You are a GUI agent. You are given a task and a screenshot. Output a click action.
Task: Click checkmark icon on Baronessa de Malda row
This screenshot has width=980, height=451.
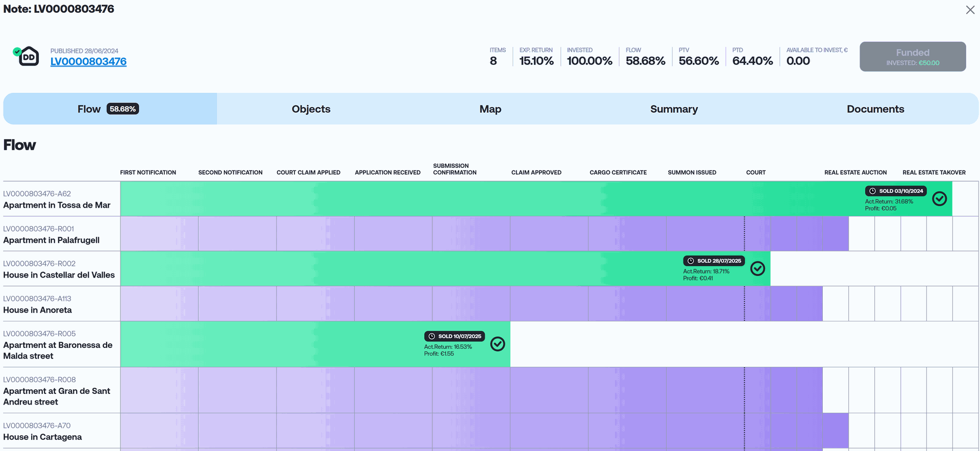click(498, 344)
